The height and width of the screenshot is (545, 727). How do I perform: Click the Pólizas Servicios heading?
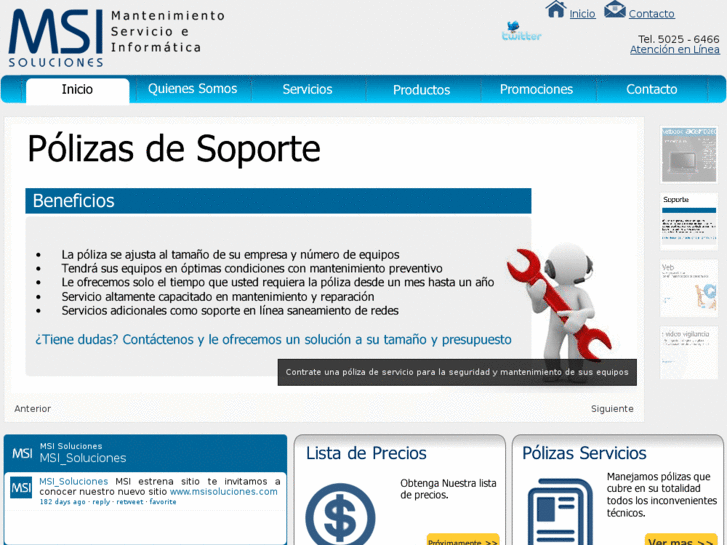pyautogui.click(x=584, y=453)
